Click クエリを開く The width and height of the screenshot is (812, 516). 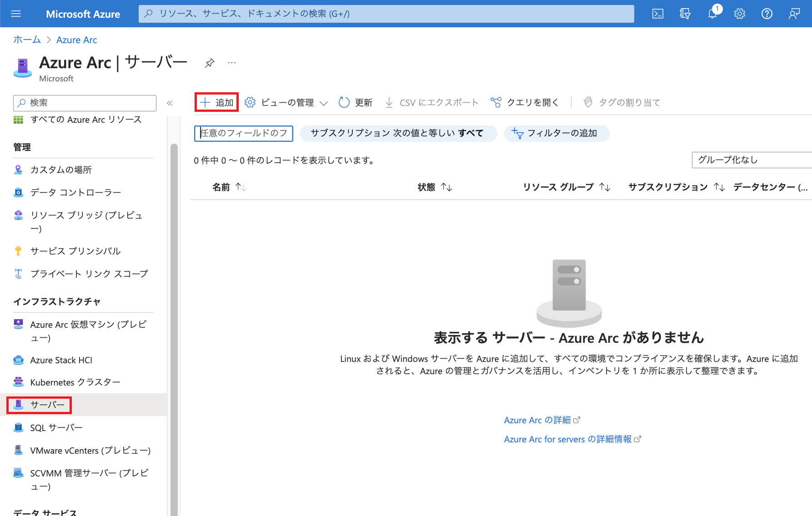pyautogui.click(x=524, y=102)
